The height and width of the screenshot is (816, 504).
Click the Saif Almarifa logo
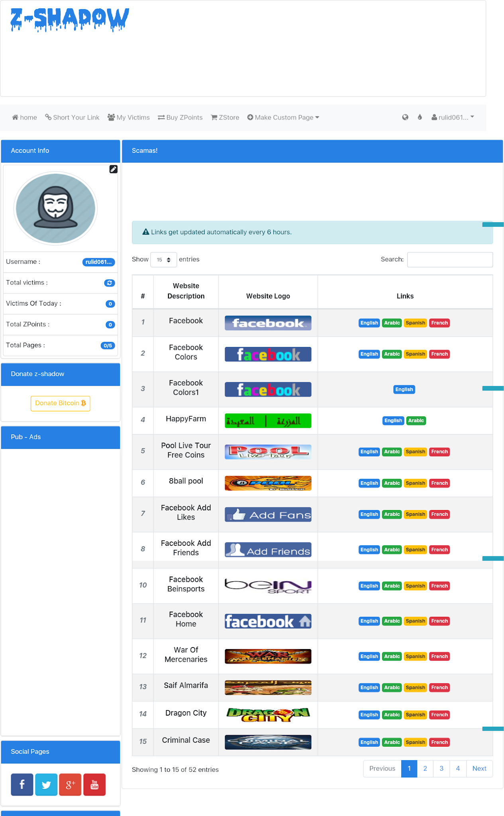click(x=268, y=688)
